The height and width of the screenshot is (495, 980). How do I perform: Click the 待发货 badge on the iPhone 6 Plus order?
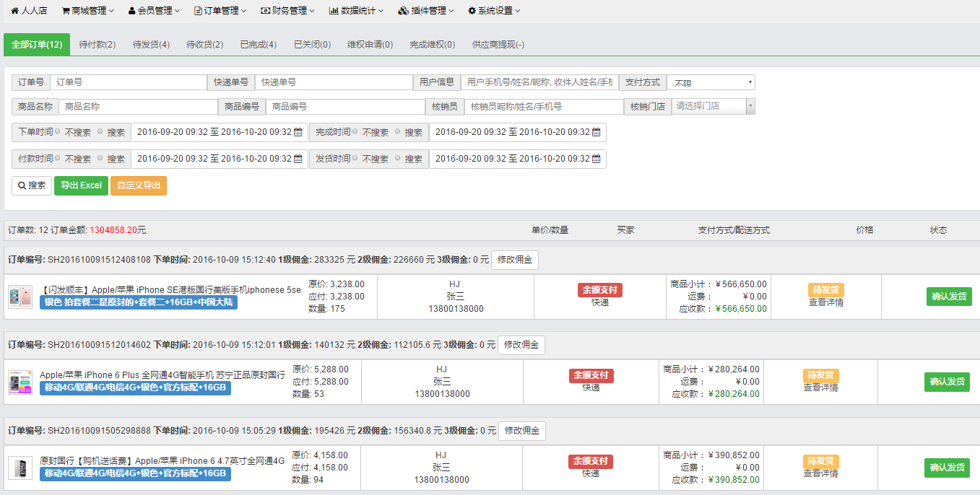point(821,375)
